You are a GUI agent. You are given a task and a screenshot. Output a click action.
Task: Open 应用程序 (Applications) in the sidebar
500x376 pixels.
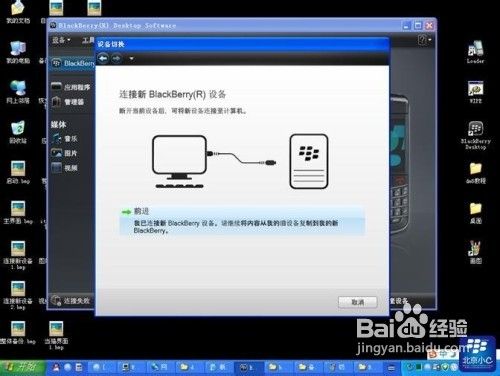coord(71,87)
